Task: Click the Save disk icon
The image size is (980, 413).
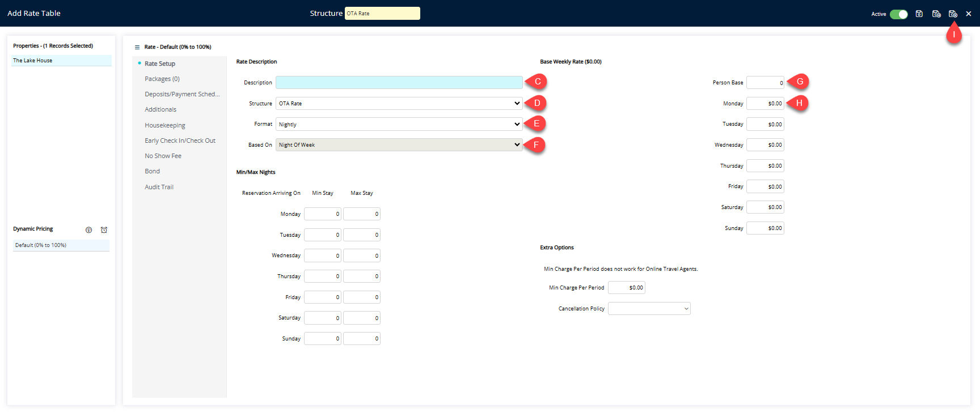Action: coord(919,14)
